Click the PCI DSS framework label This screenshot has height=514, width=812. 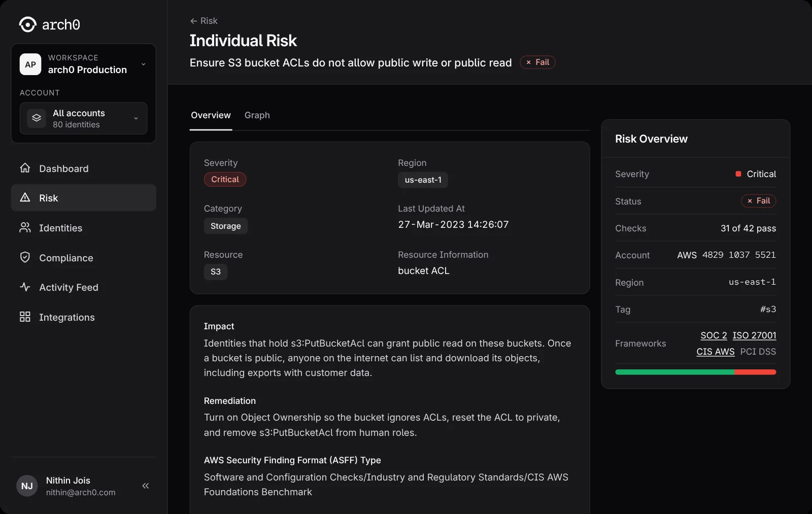pyautogui.click(x=758, y=352)
